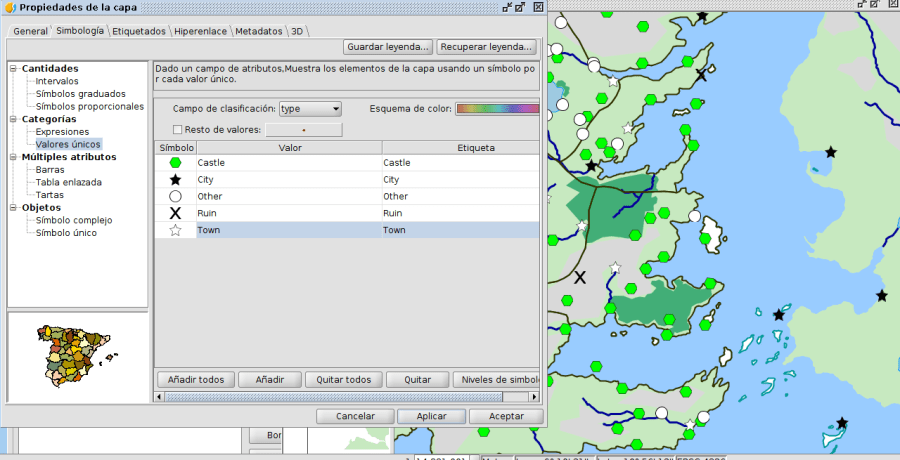Open the 'Campo de clasificación' dropdown
900x460 pixels.
[x=310, y=108]
